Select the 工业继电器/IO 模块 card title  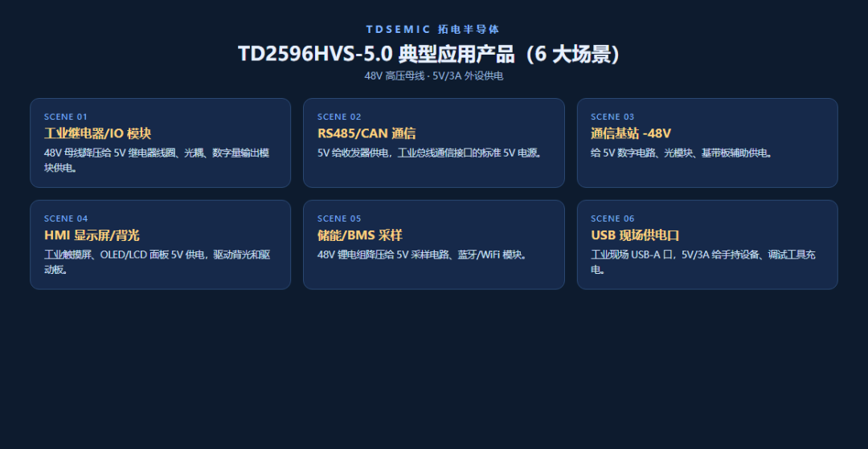(x=98, y=133)
